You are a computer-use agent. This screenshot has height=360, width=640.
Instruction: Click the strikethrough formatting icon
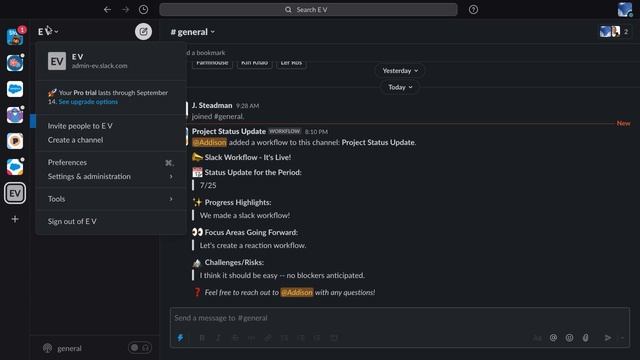pos(235,338)
